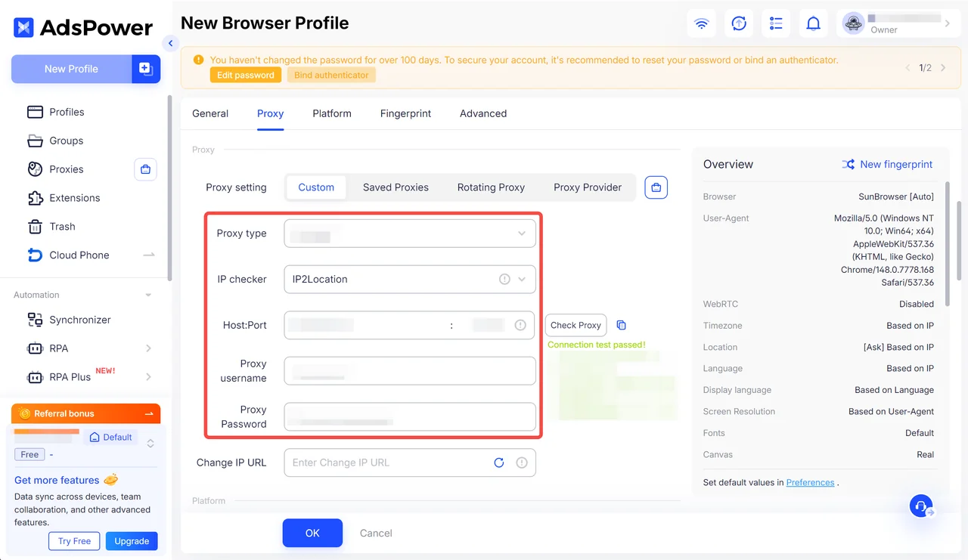The width and height of the screenshot is (968, 560).
Task: Open proxy shop bag icon beside Proxies
Action: point(145,169)
